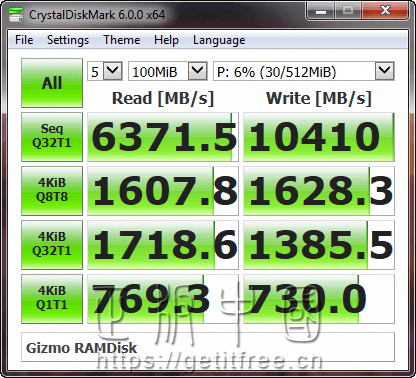Screen dimensions: 416x378
Task: Click the Gizmo RAMDisk comment field
Action: pyautogui.click(x=208, y=347)
